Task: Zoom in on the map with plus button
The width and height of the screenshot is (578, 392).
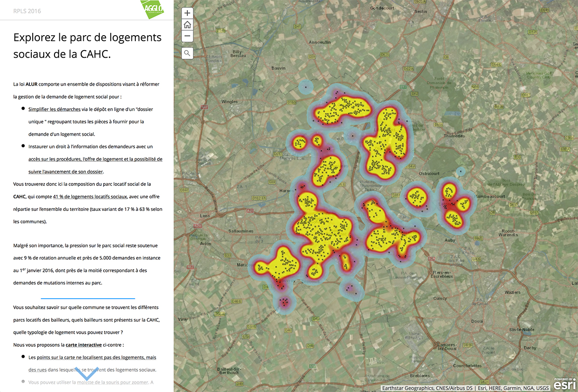Action: [187, 13]
